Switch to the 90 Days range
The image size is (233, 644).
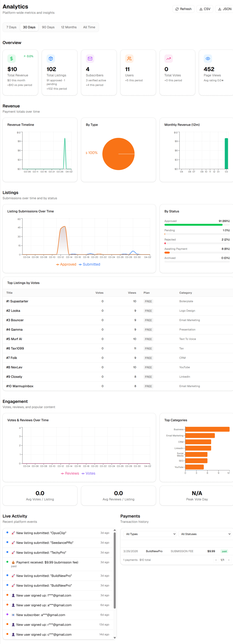click(48, 27)
